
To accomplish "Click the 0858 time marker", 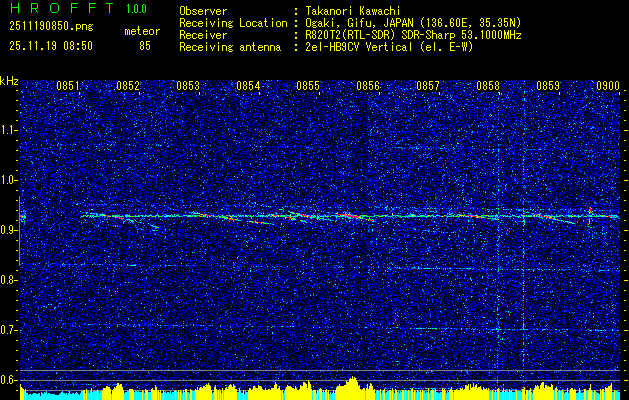I will (488, 86).
